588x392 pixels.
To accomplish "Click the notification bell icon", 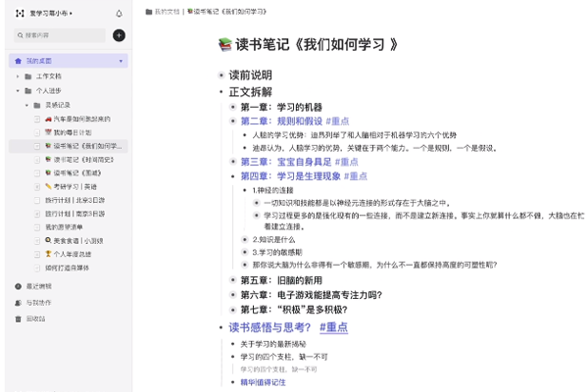I will (x=120, y=14).
